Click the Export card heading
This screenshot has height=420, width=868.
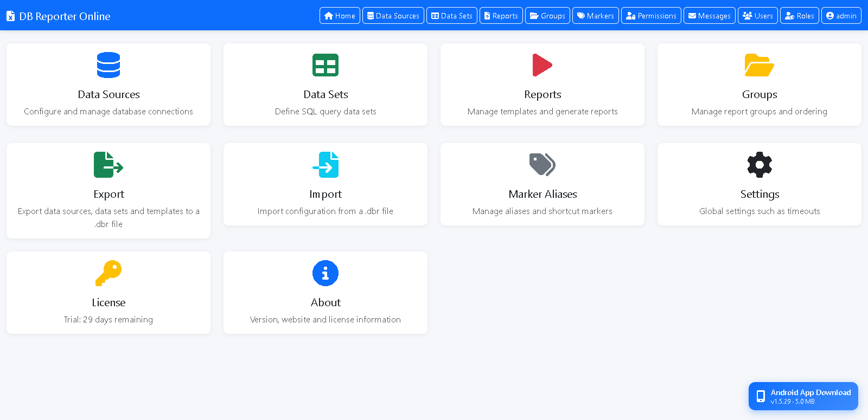(108, 194)
